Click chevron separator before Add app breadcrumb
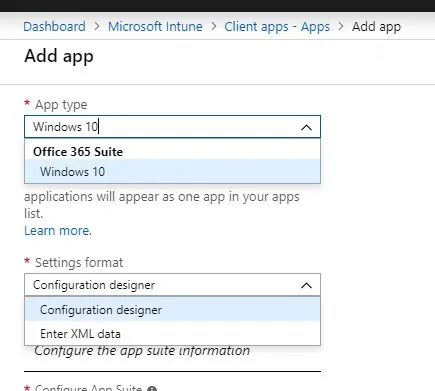The height and width of the screenshot is (391, 435). (341, 27)
